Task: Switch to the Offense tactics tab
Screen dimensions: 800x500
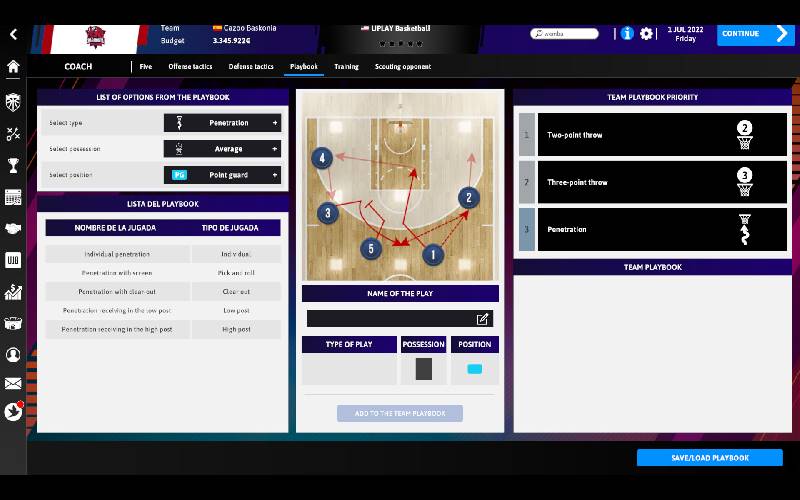Action: click(190, 67)
